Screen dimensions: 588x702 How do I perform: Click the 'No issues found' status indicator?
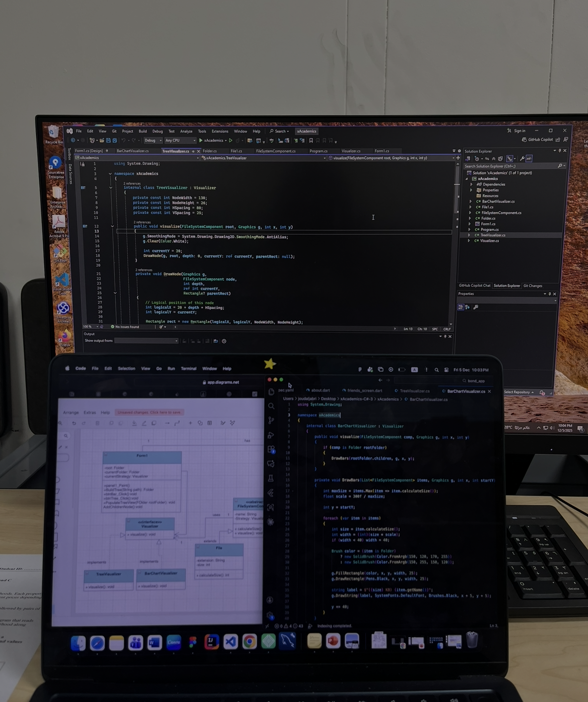point(125,327)
